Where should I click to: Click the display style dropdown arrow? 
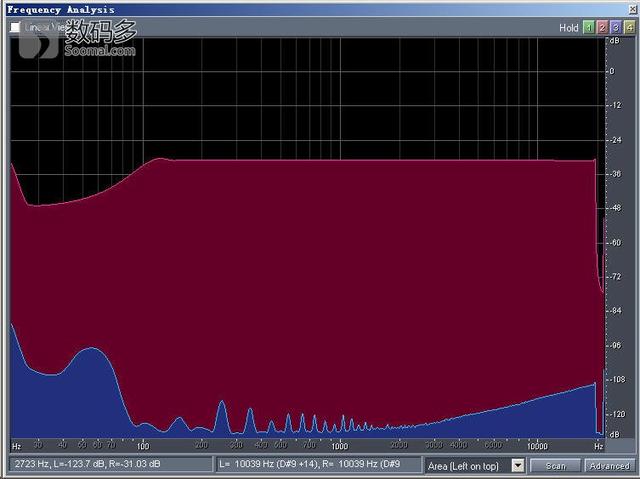[517, 466]
